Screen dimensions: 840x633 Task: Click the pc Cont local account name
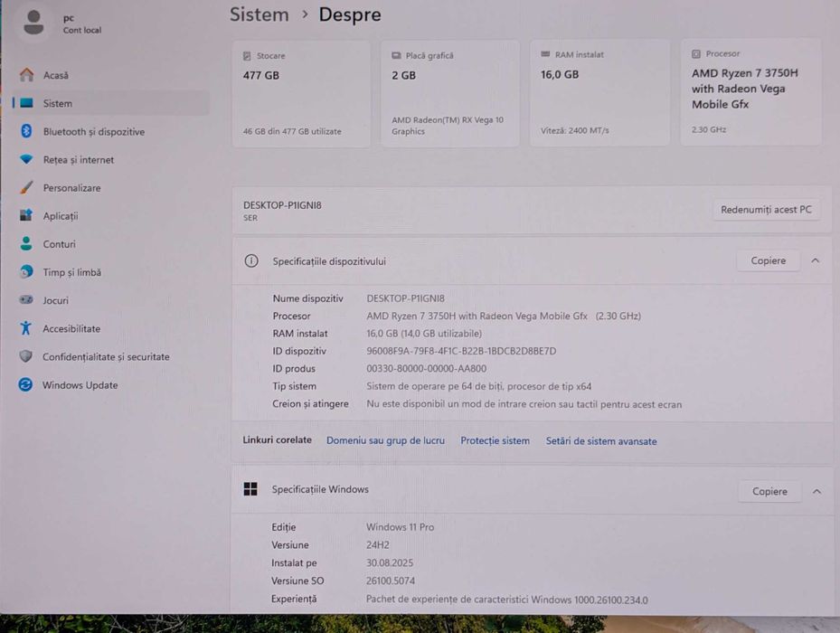point(81,24)
